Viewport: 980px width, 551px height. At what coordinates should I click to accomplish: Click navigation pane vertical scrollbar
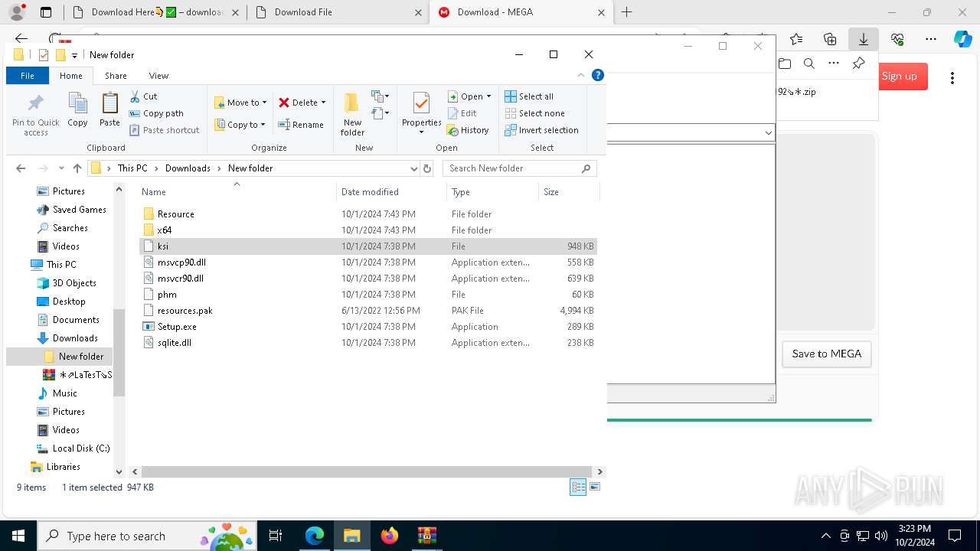tap(119, 352)
